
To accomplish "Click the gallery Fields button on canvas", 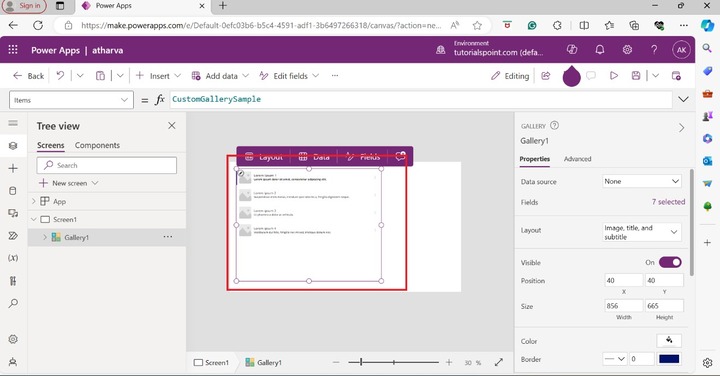I will pos(363,157).
